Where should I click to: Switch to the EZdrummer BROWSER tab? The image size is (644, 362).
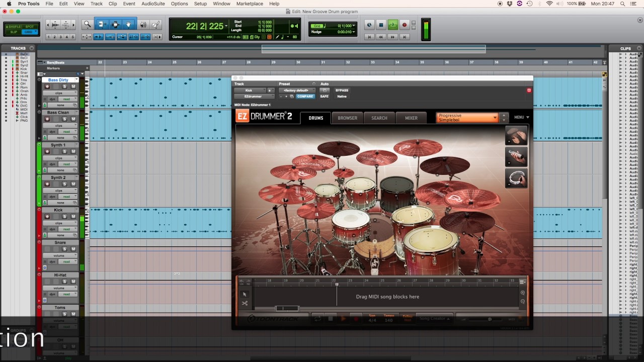[x=348, y=118]
